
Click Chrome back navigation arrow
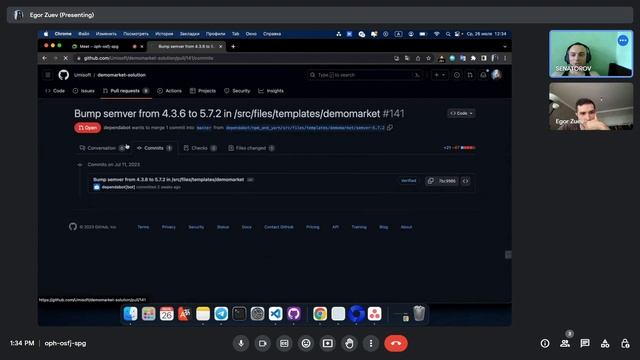[x=45, y=58]
